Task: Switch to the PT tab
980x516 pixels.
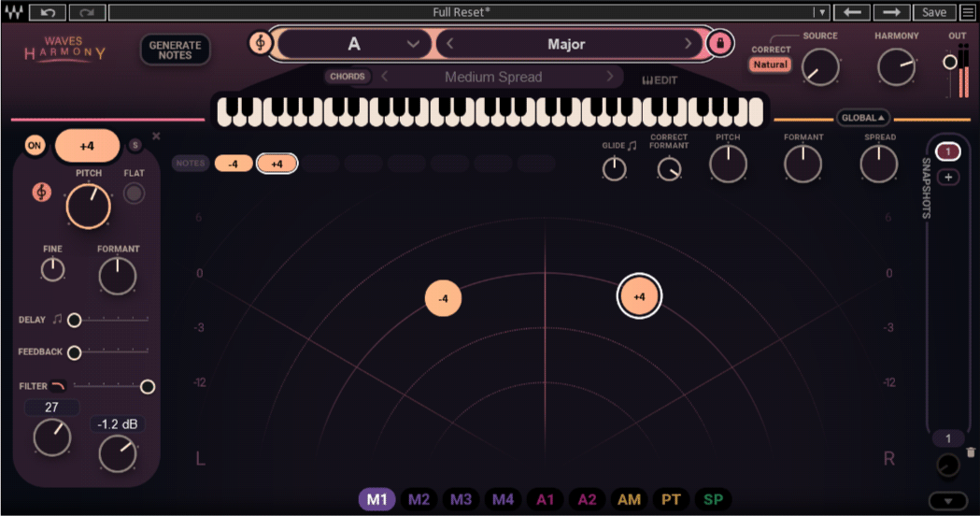Action: pyautogui.click(x=671, y=499)
